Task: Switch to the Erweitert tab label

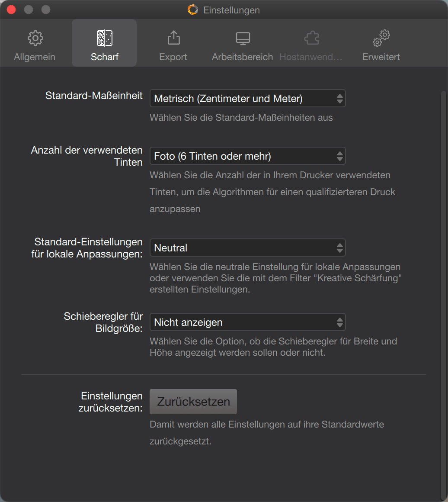Action: (x=381, y=57)
